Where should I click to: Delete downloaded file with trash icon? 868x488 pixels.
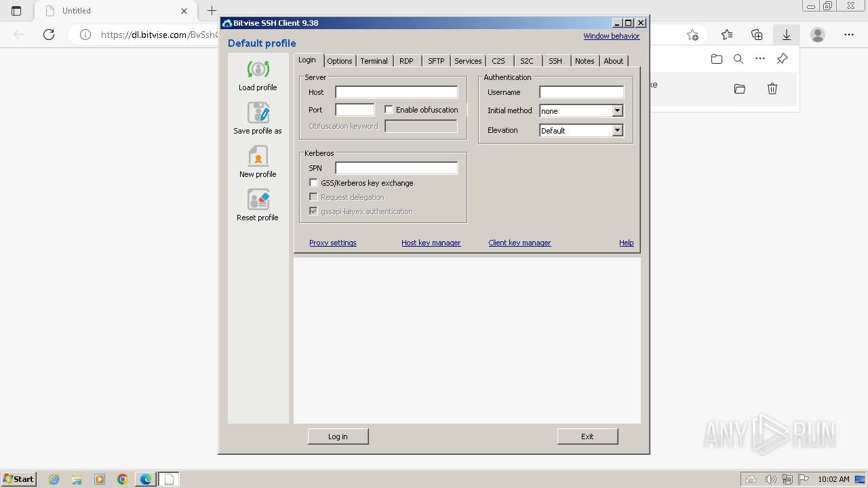(772, 89)
